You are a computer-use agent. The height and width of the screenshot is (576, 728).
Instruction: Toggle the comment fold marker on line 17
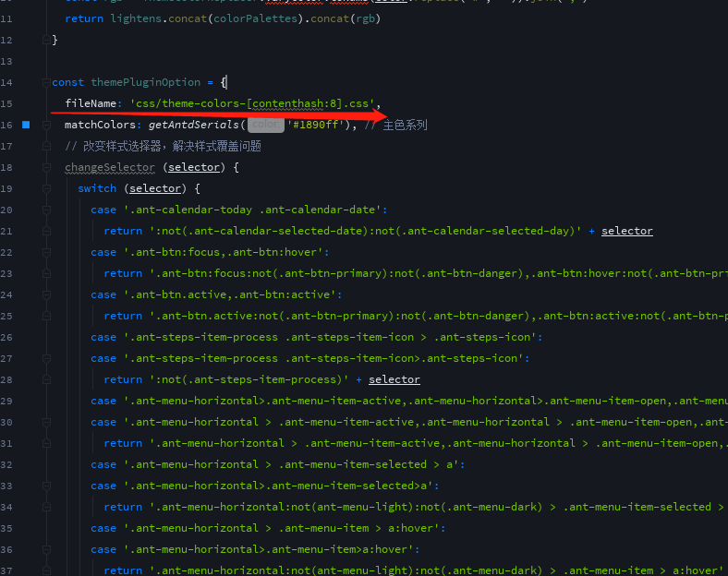46,146
